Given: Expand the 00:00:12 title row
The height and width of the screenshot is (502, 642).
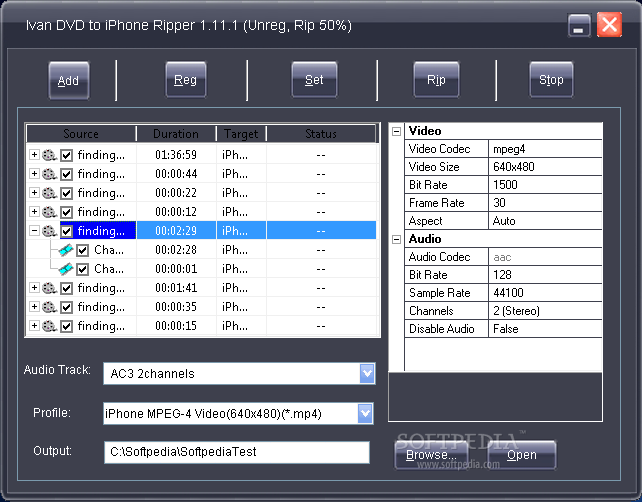Looking at the screenshot, I should pos(34,211).
